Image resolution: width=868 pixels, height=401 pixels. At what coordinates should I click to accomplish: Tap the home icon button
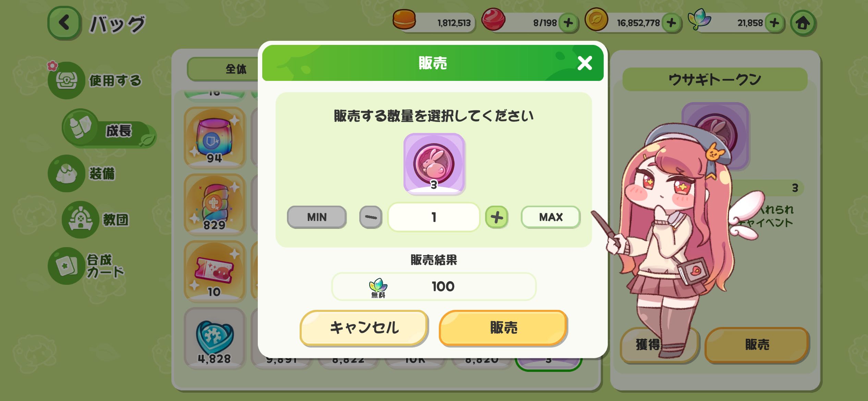(x=803, y=23)
